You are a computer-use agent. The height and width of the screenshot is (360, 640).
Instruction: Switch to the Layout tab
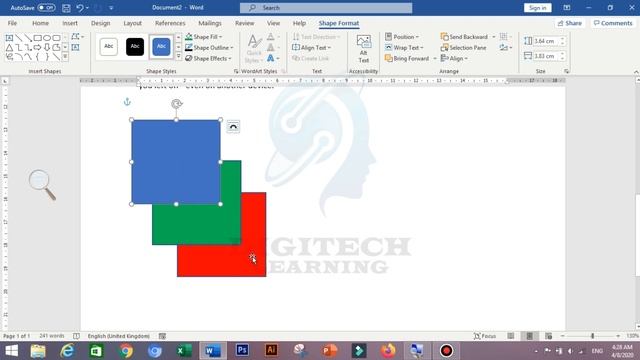133,23
